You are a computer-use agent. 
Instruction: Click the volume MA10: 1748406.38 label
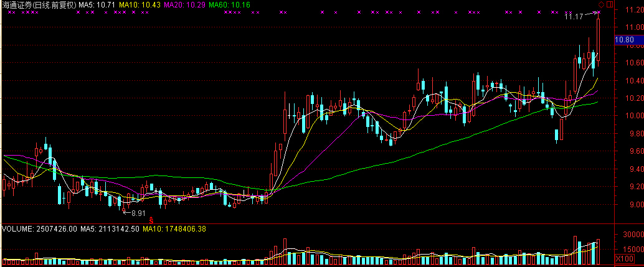tap(174, 229)
